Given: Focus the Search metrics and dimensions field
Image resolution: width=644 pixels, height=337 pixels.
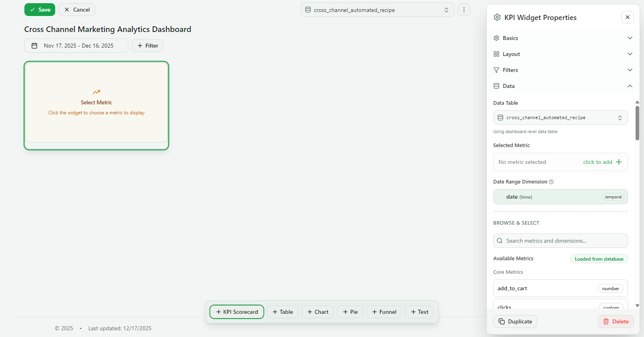Looking at the screenshot, I should (560, 241).
